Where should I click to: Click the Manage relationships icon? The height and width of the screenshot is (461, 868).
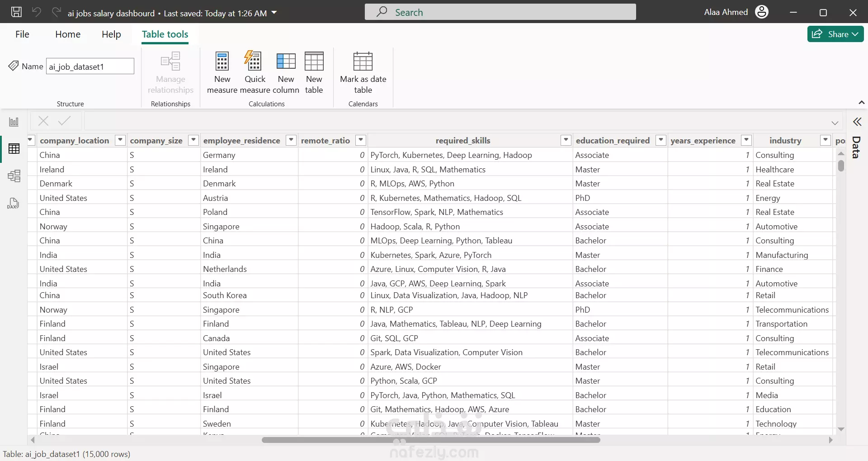(x=171, y=61)
